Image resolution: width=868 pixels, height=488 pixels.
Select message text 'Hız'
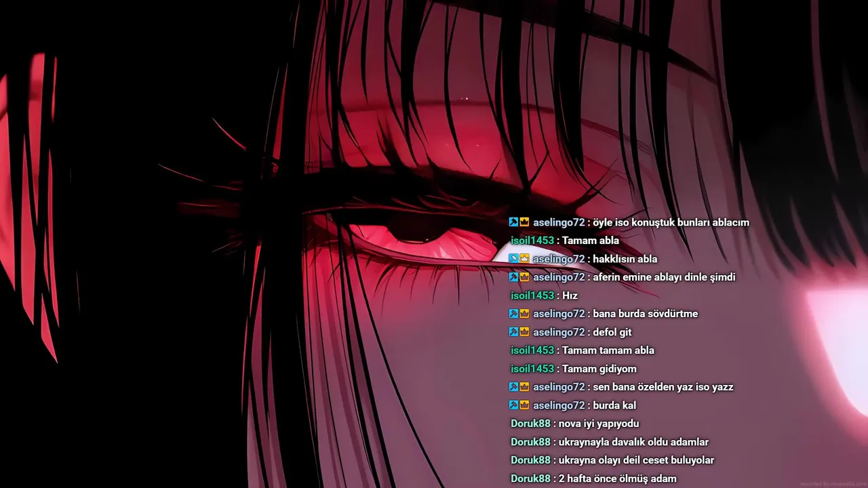pyautogui.click(x=570, y=296)
